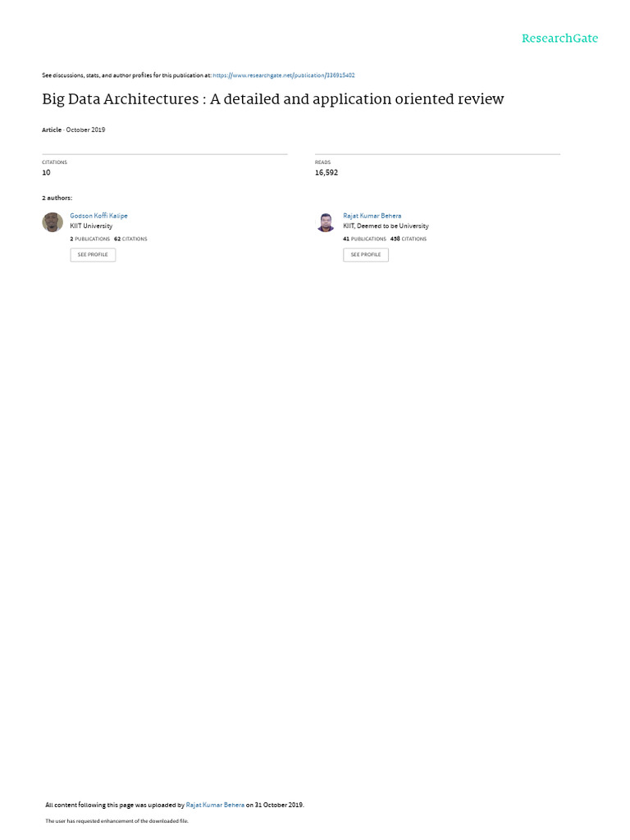The width and height of the screenshot is (630, 840).
Task: Click the requested enhancement notice at bottom
Action: click(116, 820)
